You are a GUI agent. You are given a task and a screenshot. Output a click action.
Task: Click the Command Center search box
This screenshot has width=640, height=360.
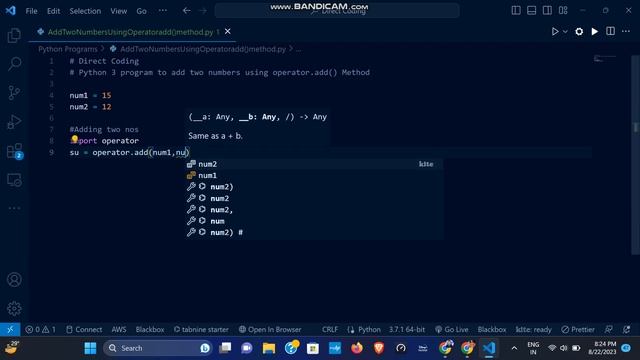click(337, 11)
